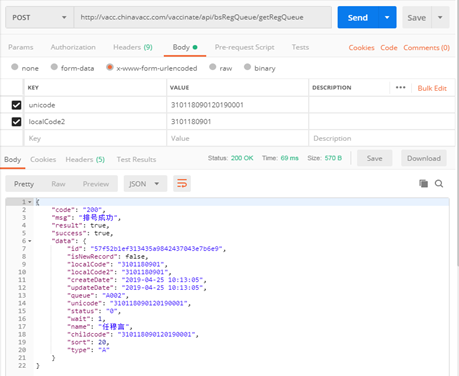
Task: Open the response Headers (5) tab
Action: [x=85, y=160]
